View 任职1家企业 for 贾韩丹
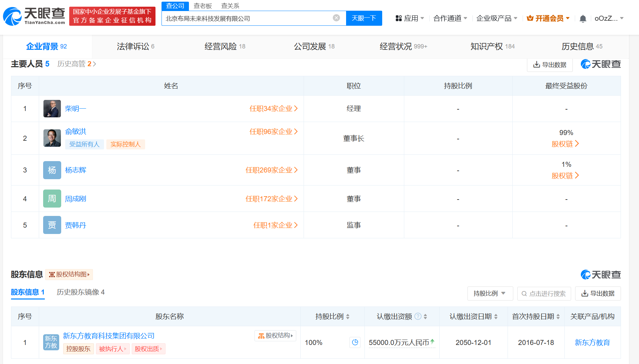The image size is (639, 364). (276, 225)
